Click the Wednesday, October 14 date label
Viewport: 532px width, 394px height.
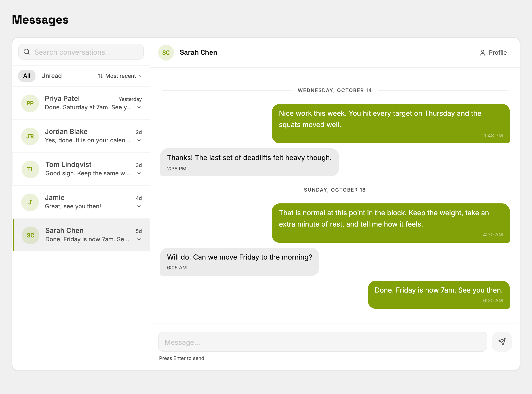pos(335,90)
